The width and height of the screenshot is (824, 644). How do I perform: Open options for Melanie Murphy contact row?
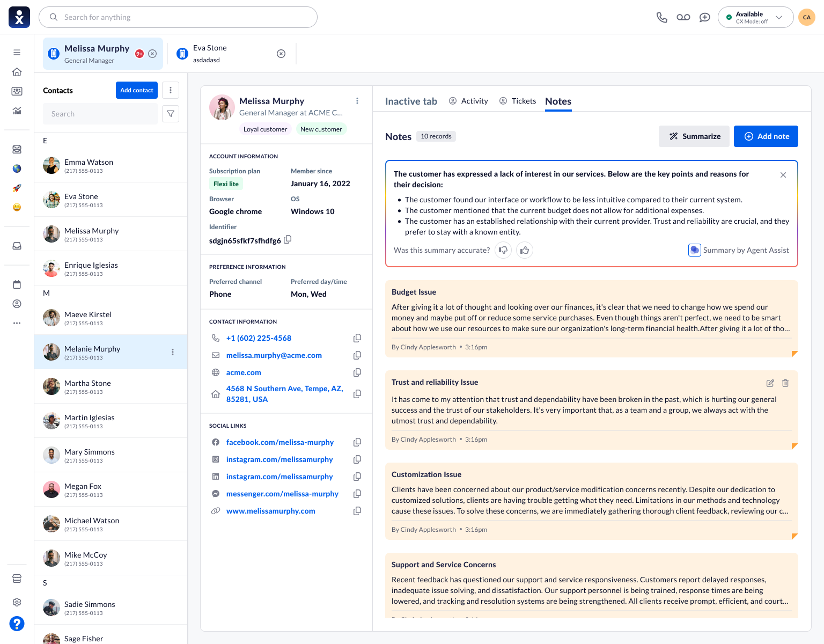click(x=173, y=352)
